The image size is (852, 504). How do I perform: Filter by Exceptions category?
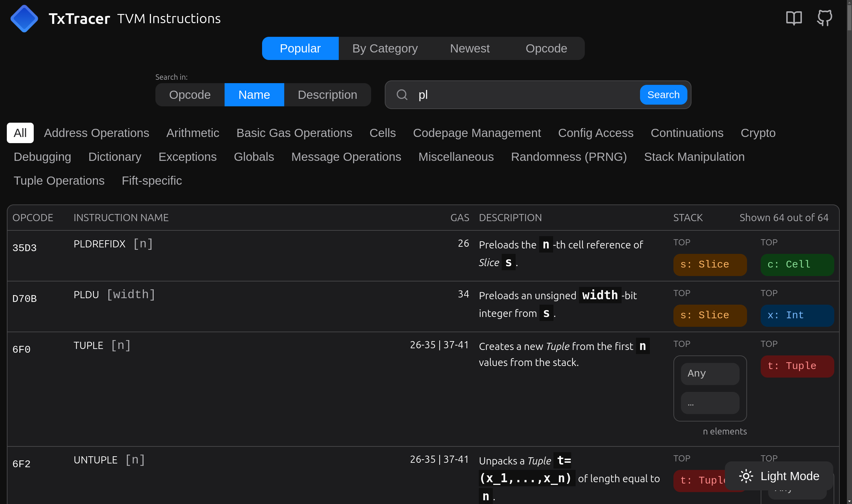pyautogui.click(x=187, y=157)
